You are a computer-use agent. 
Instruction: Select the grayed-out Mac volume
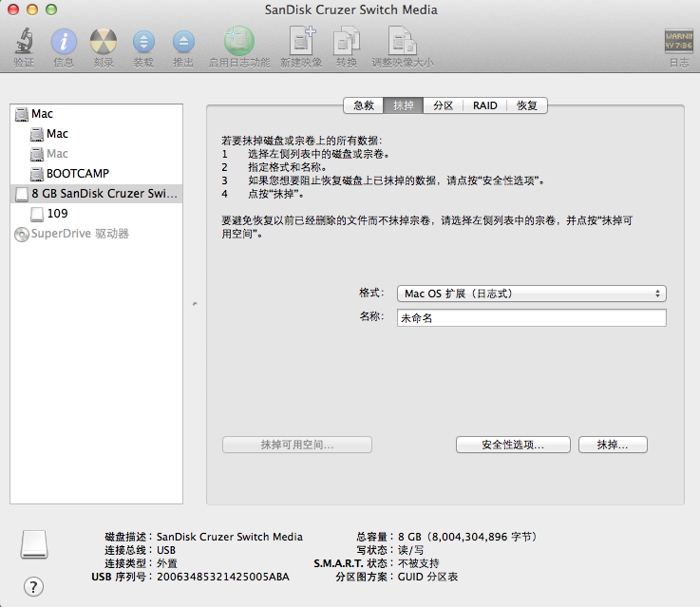pyautogui.click(x=97, y=154)
